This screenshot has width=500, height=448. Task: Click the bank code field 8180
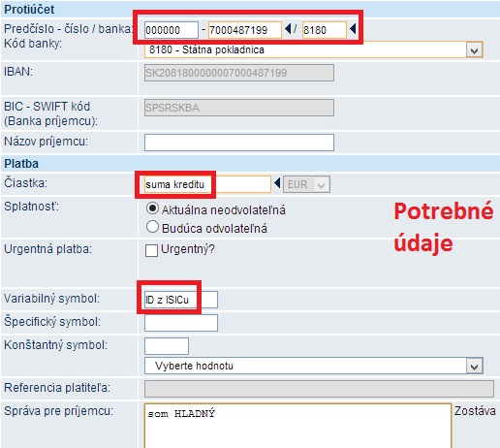[x=325, y=30]
